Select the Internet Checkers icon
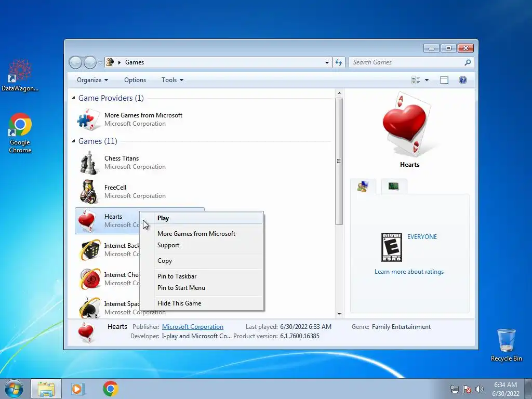532x399 pixels. (x=89, y=279)
